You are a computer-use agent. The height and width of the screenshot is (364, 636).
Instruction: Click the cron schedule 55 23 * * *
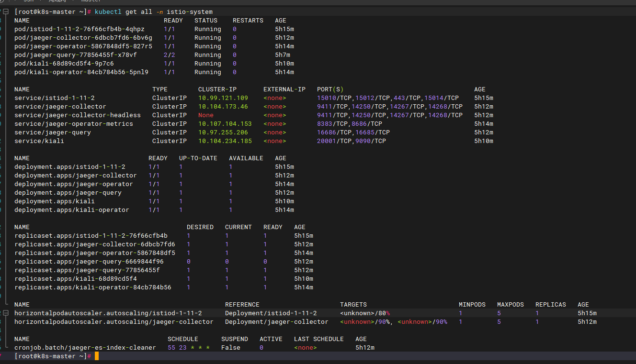189,347
